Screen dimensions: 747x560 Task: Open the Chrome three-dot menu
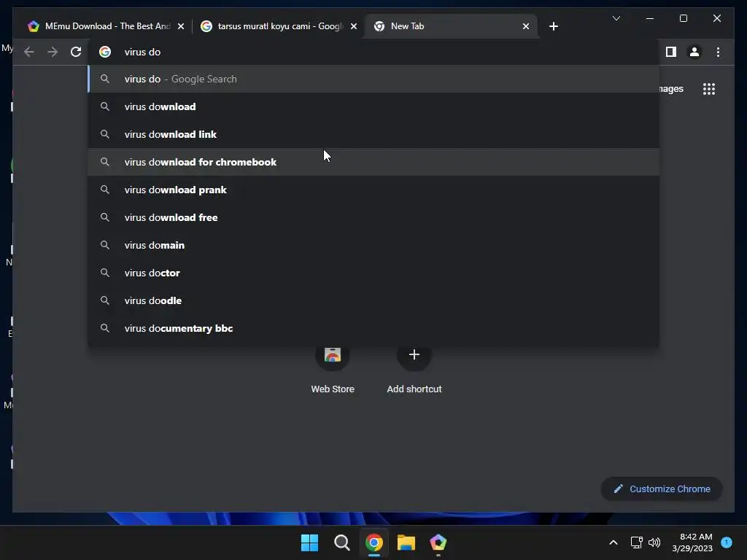point(718,52)
